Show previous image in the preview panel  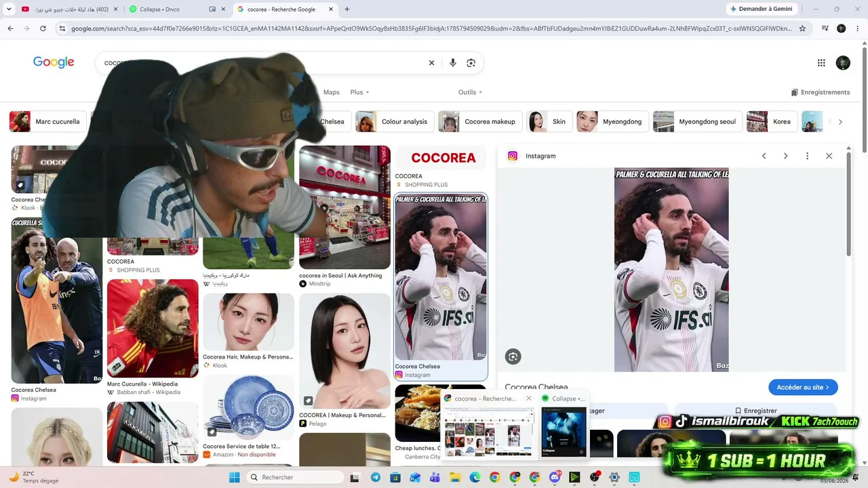coord(764,156)
